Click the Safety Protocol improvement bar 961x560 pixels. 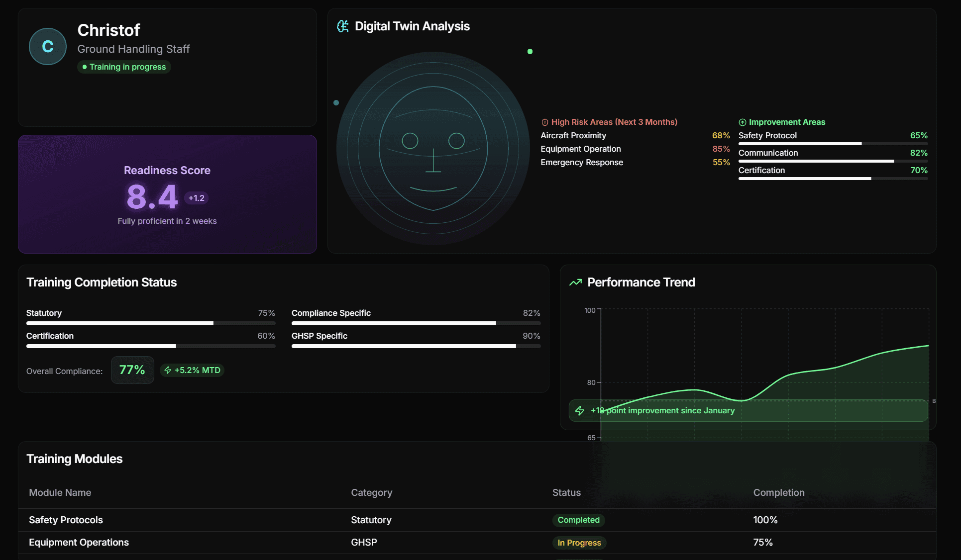click(833, 144)
